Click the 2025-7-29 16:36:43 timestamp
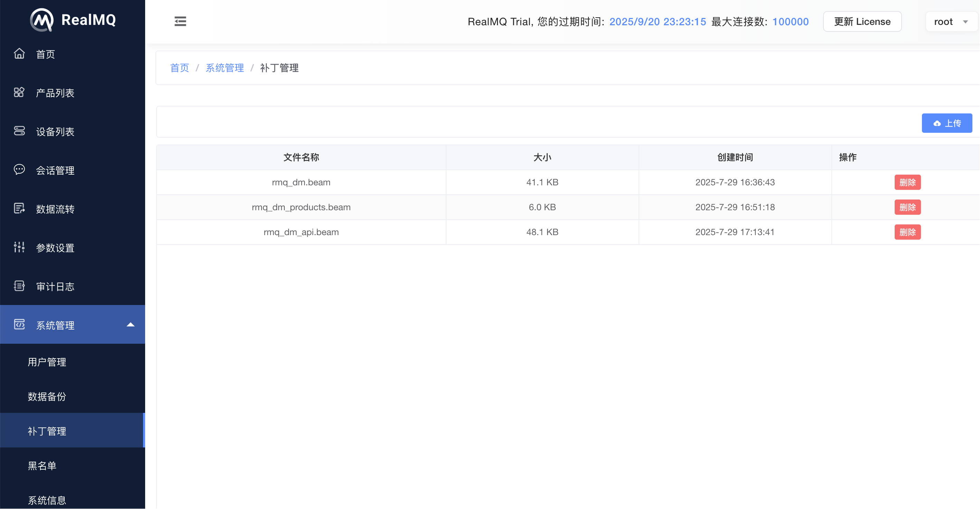Viewport: 980px width, 509px height. pyautogui.click(x=735, y=182)
